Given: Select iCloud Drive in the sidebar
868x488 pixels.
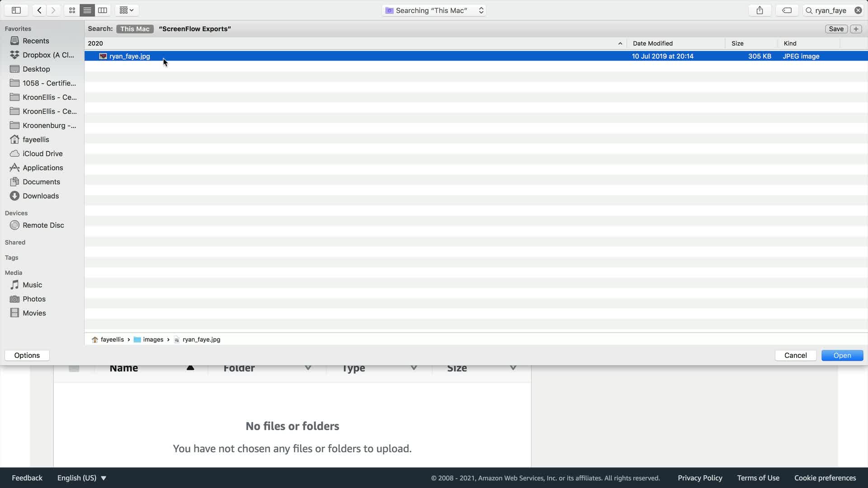Looking at the screenshot, I should (x=42, y=154).
